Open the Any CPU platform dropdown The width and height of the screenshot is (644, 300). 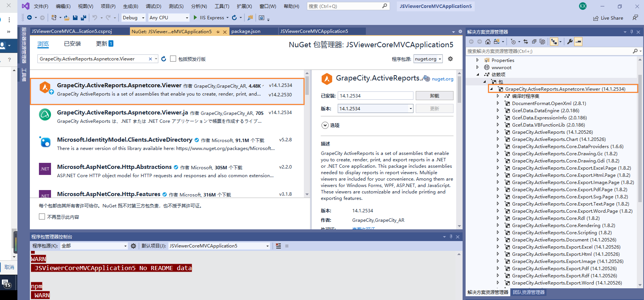pos(169,18)
